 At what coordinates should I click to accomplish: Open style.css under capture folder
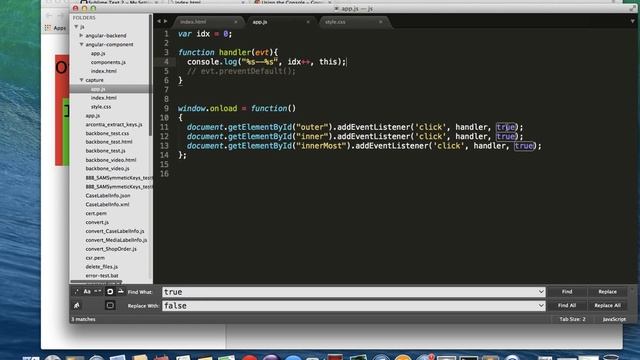[101, 107]
